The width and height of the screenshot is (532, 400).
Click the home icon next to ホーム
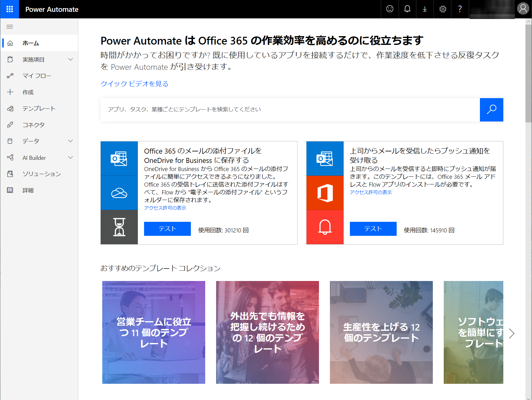[x=10, y=43]
